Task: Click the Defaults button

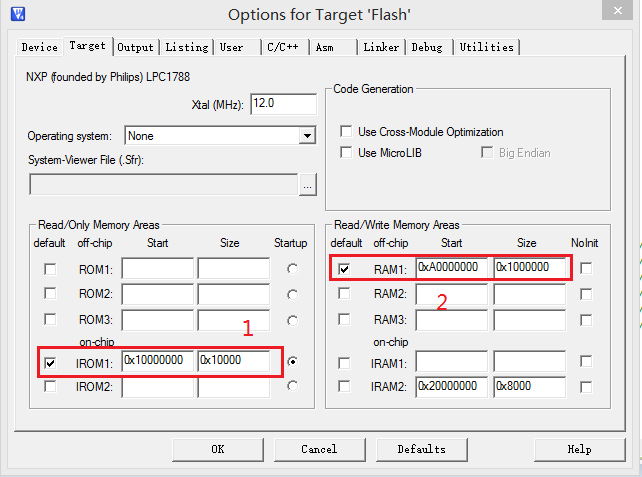Action: [421, 449]
